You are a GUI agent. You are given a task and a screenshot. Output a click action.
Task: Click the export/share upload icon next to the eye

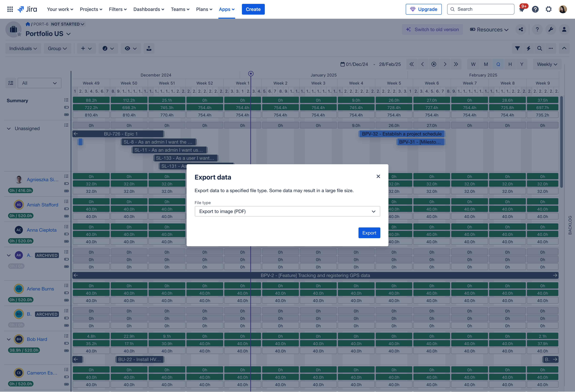[149, 48]
